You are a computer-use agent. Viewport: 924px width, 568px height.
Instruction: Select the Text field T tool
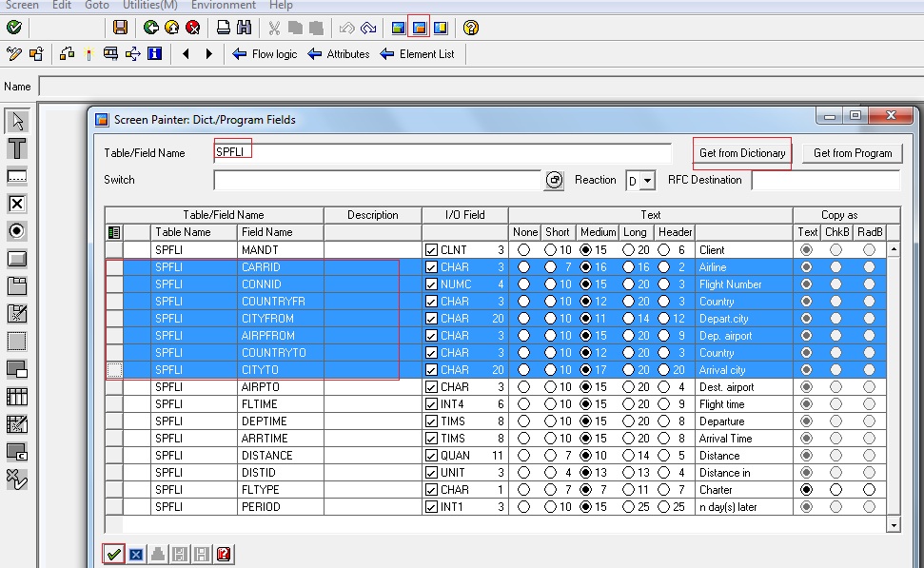coord(17,148)
